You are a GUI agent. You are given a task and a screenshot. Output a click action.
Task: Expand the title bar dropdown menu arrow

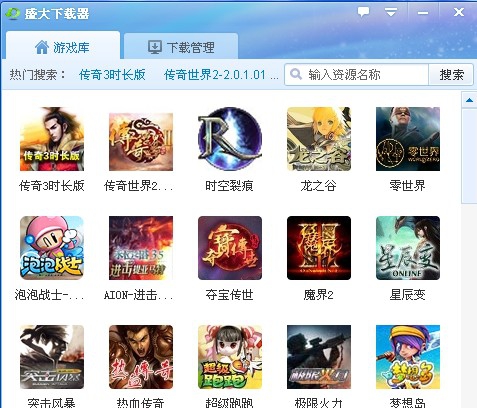[x=390, y=12]
